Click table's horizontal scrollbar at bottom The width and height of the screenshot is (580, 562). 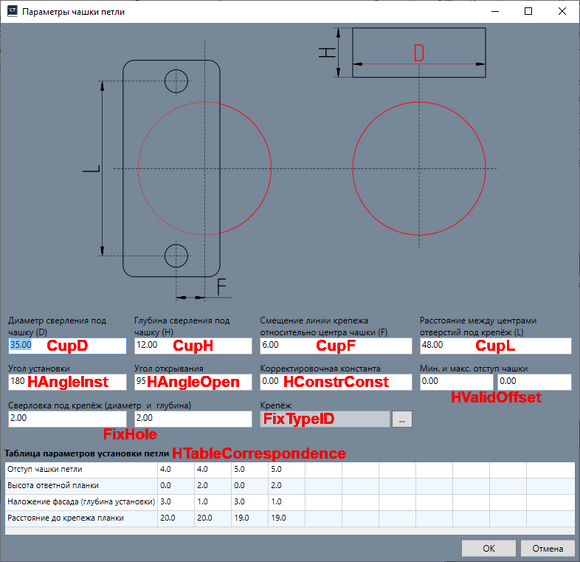[290, 531]
